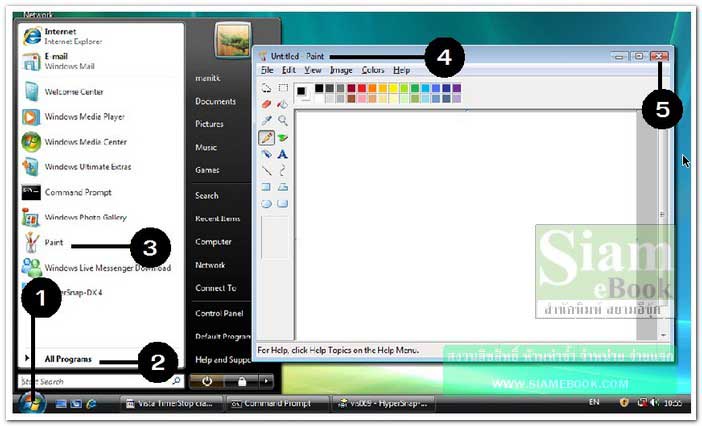Open Pictures from Start menu right pane
Image resolution: width=702 pixels, height=426 pixels.
click(x=209, y=124)
